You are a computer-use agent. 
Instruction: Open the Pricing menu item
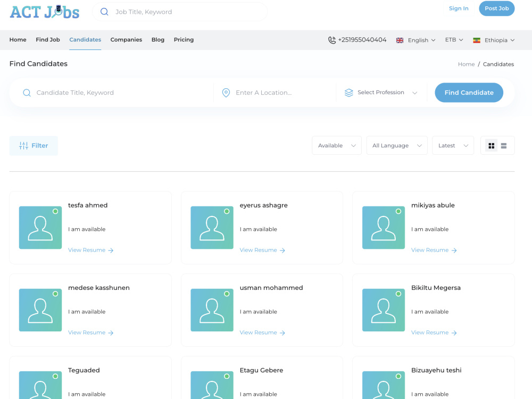[184, 40]
